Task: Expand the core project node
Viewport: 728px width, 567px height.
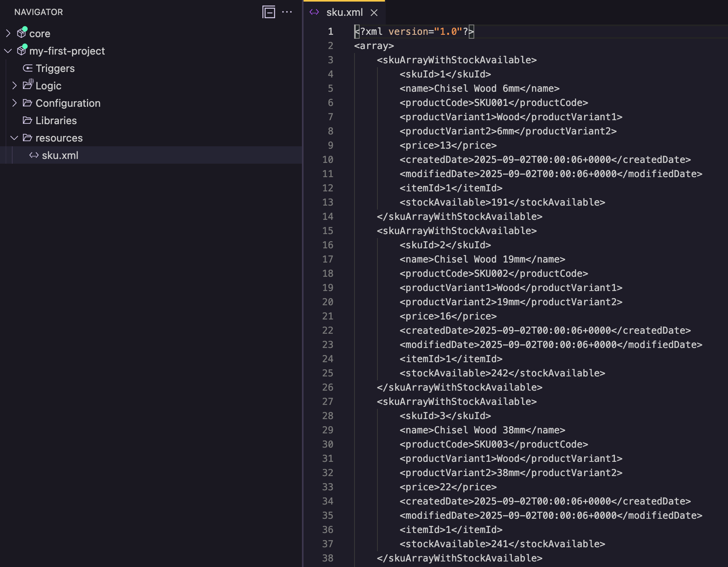Action: (8, 33)
